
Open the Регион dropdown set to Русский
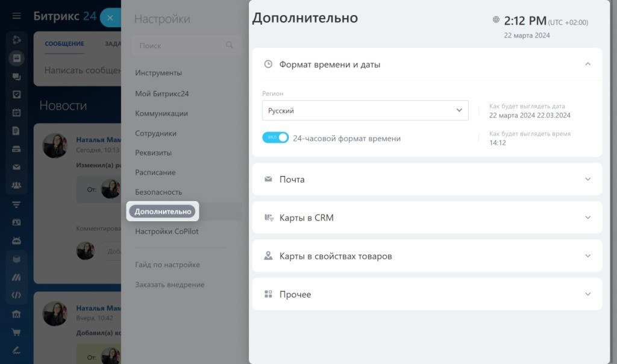click(x=365, y=110)
